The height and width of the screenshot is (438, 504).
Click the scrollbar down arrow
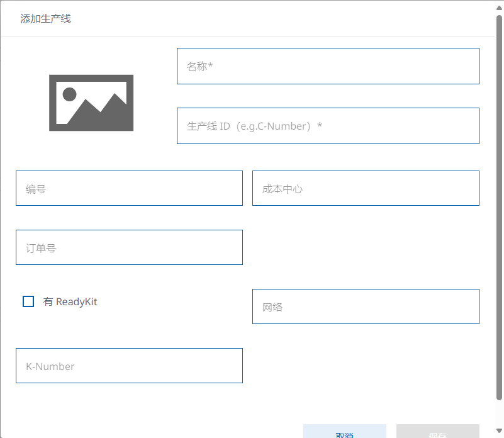(499, 430)
